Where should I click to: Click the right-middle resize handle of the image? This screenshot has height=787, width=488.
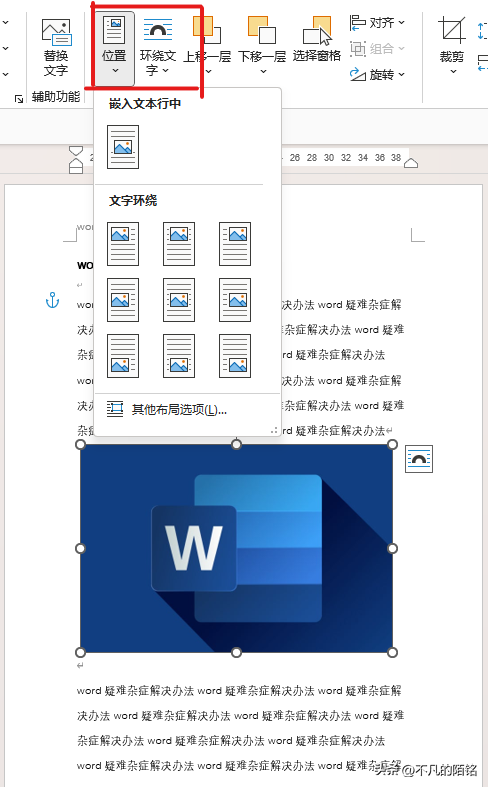(x=393, y=548)
